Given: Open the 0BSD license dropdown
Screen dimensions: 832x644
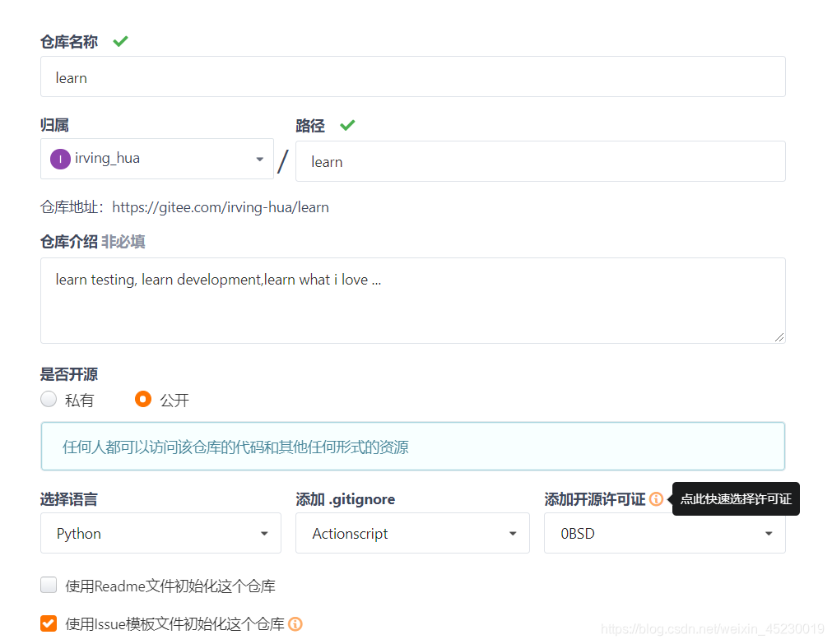Looking at the screenshot, I should [664, 533].
